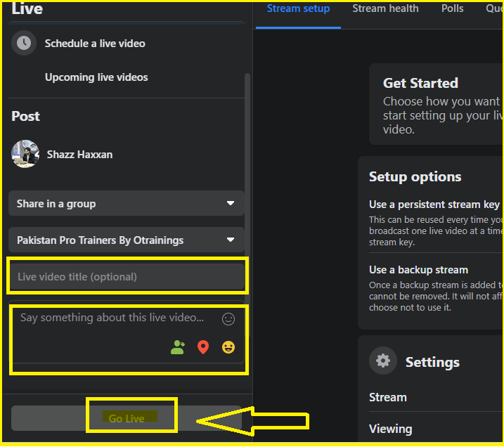The image size is (504, 447).
Task: Click the Go Live button
Action: pyautogui.click(x=127, y=418)
